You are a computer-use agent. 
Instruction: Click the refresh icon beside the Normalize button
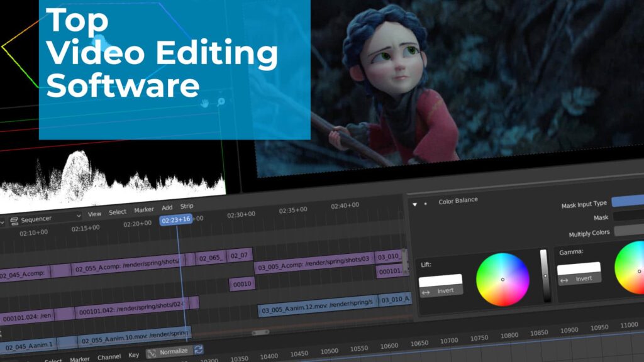(199, 351)
